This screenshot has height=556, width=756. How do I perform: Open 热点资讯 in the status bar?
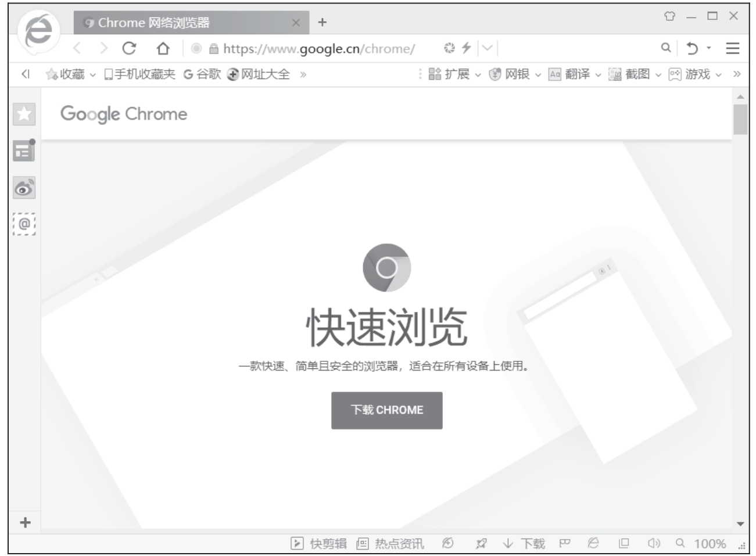click(x=390, y=544)
